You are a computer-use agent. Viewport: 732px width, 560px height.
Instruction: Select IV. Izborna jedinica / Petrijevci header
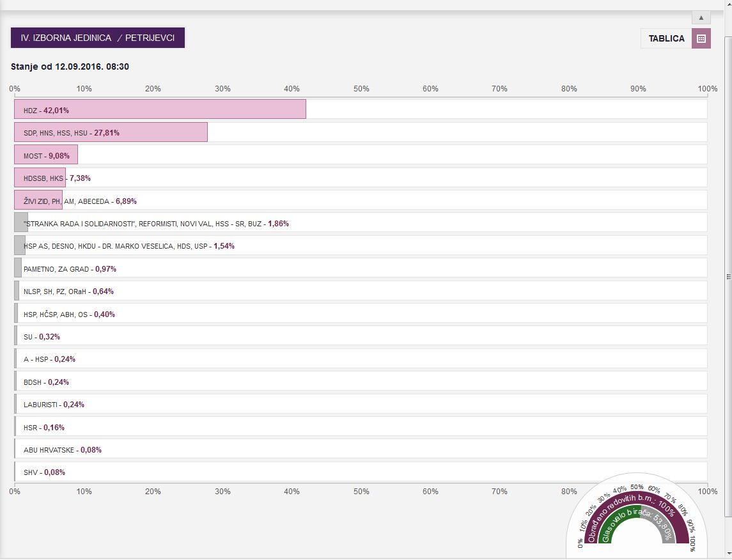pos(98,38)
